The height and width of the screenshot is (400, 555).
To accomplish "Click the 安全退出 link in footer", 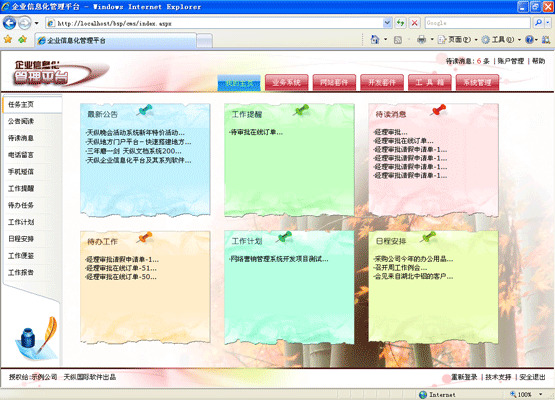I will (532, 377).
